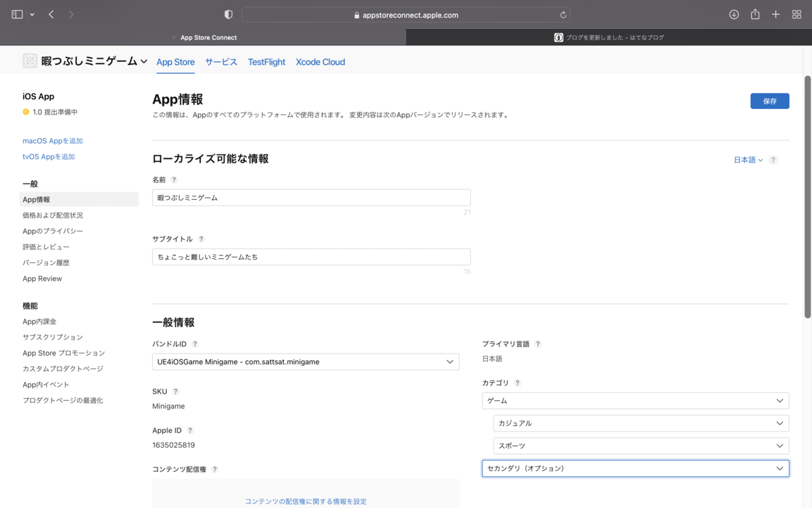This screenshot has height=508, width=812.
Task: Open 価格および配信状況 in sidebar
Action: 53,215
